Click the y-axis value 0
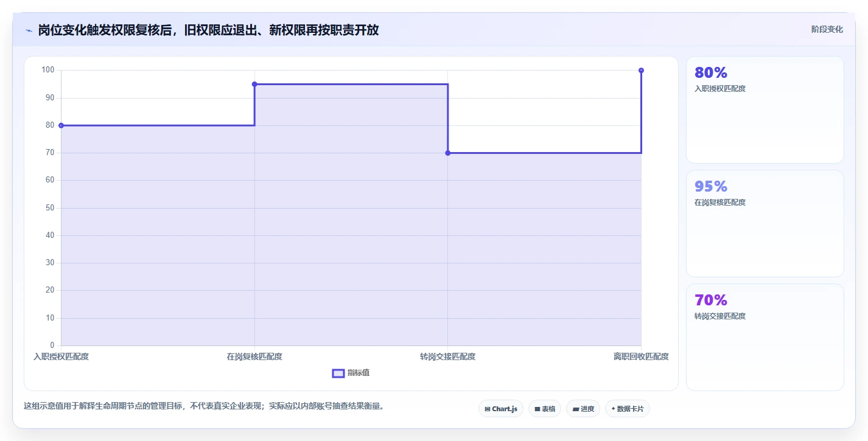This screenshot has width=868, height=441. coord(52,346)
